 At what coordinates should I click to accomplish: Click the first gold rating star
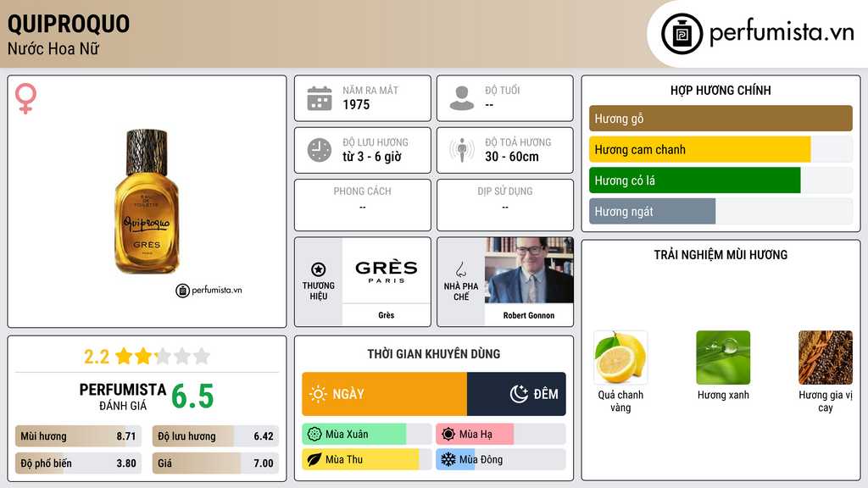pos(124,356)
